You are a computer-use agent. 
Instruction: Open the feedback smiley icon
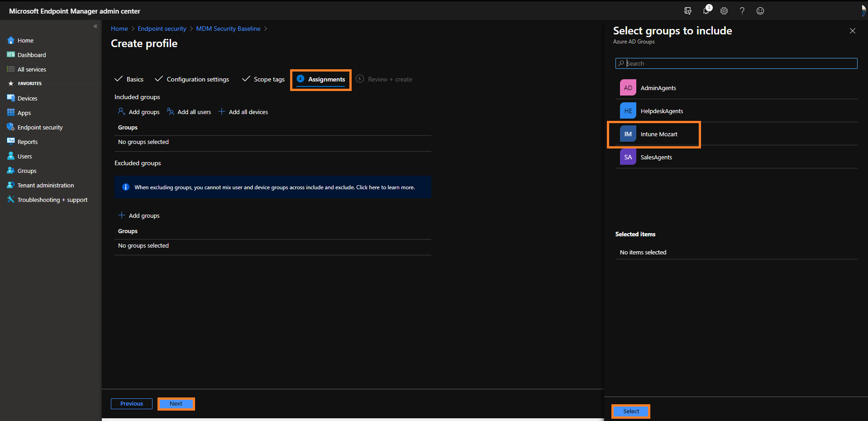click(760, 11)
